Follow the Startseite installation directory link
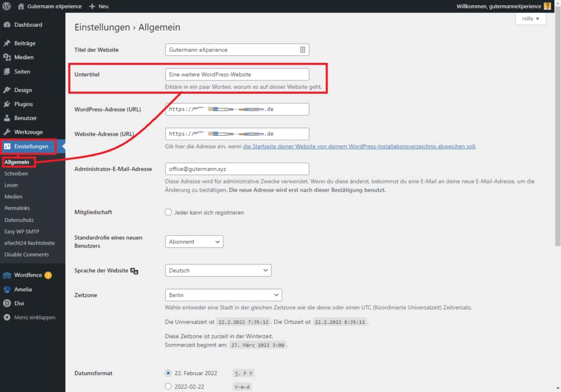Viewport: 561px width, 392px height. [359, 146]
